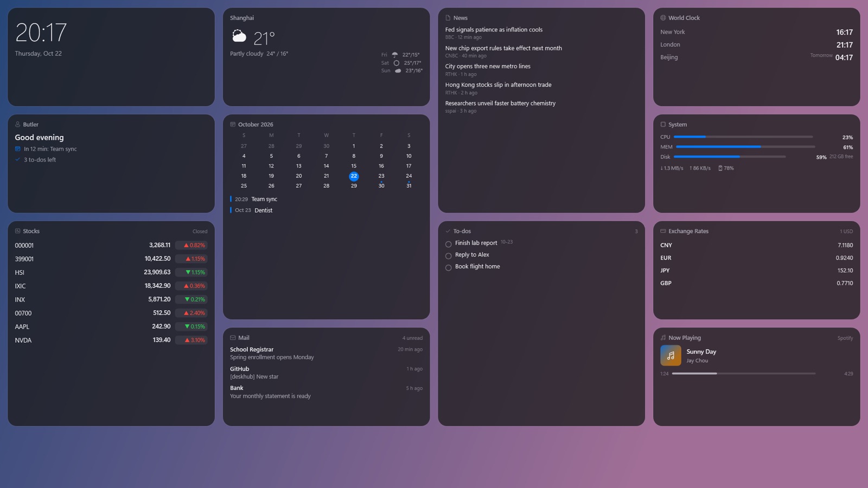Click the AAPL stock row
Viewport: 868px width, 488px height.
(x=111, y=326)
